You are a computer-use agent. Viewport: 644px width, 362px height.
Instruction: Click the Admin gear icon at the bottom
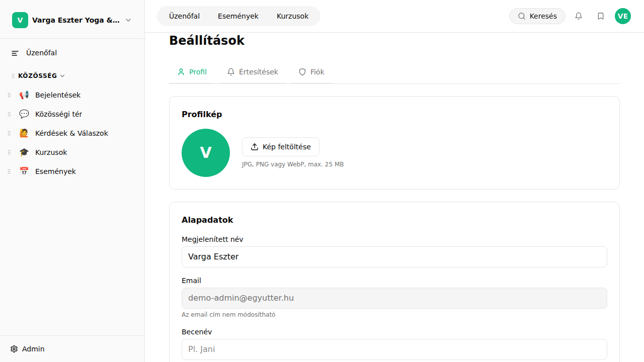[13, 348]
